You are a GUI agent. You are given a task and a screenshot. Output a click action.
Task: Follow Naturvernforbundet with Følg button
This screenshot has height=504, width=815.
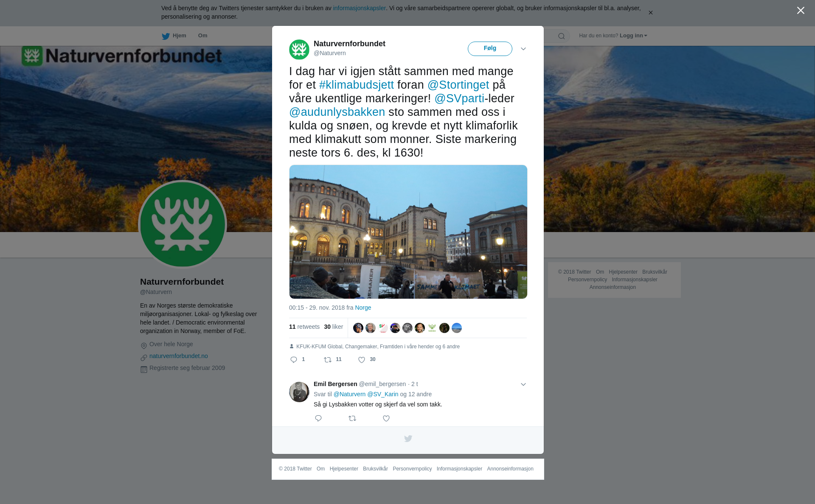coord(490,49)
